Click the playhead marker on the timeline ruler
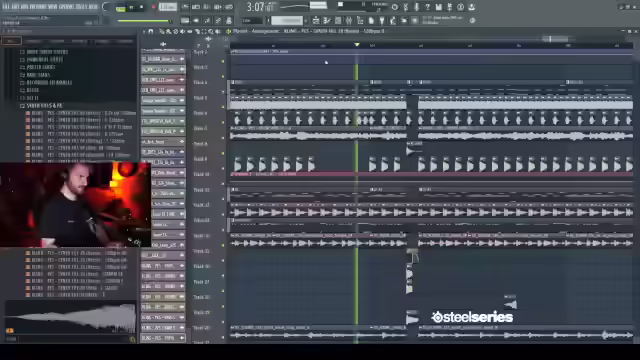The width and height of the screenshot is (640, 360). (357, 44)
